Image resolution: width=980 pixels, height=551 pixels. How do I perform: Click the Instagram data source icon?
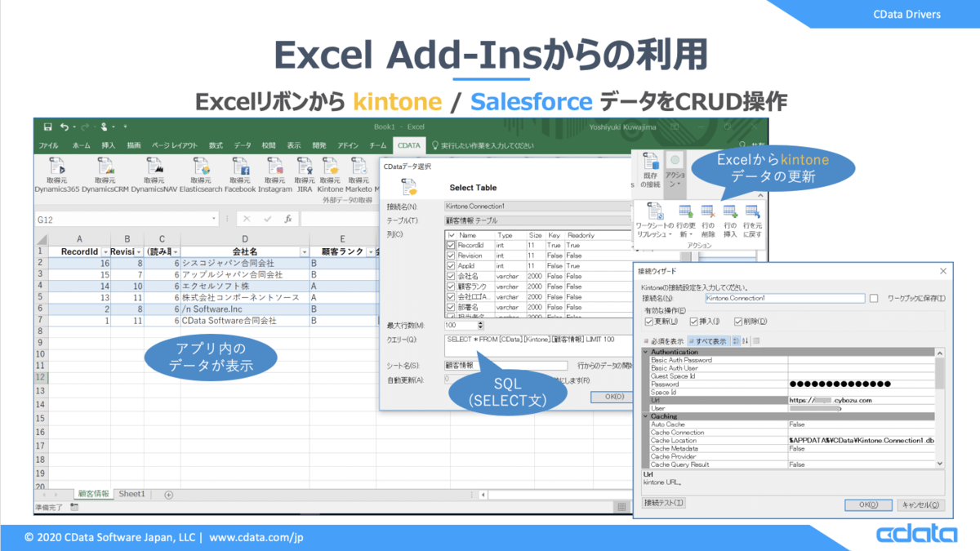point(274,165)
